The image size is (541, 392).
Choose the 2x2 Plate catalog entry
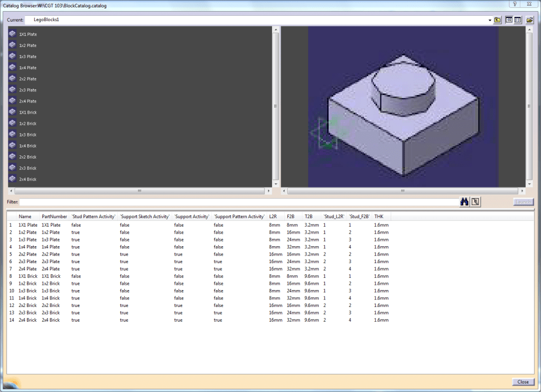[27, 79]
